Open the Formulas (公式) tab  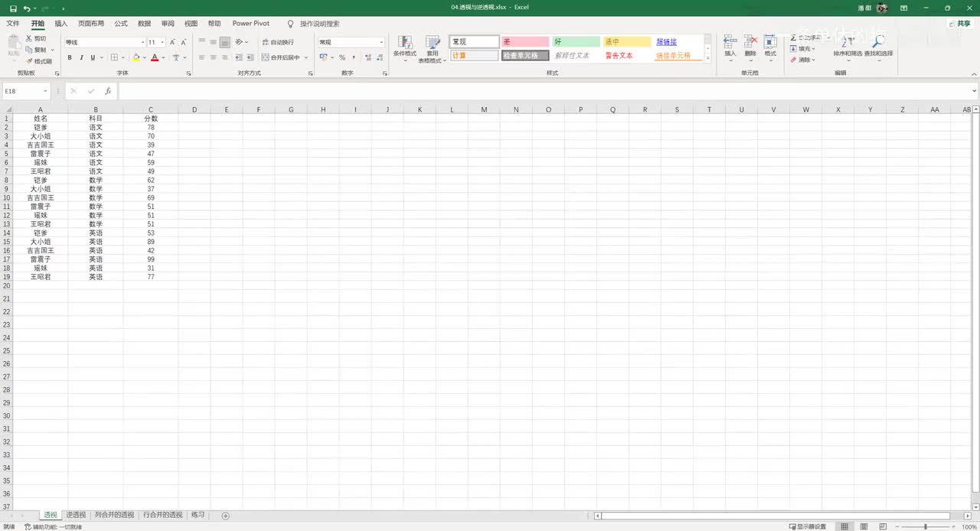click(x=121, y=24)
